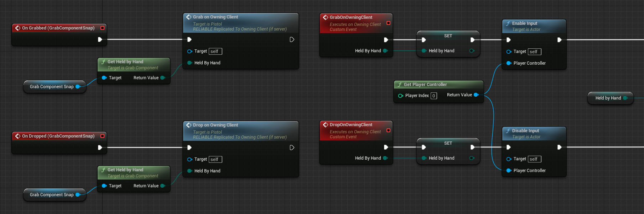This screenshot has width=644, height=214.
Task: Click the delegate pin on DropOnOwningClient event
Action: click(388, 130)
